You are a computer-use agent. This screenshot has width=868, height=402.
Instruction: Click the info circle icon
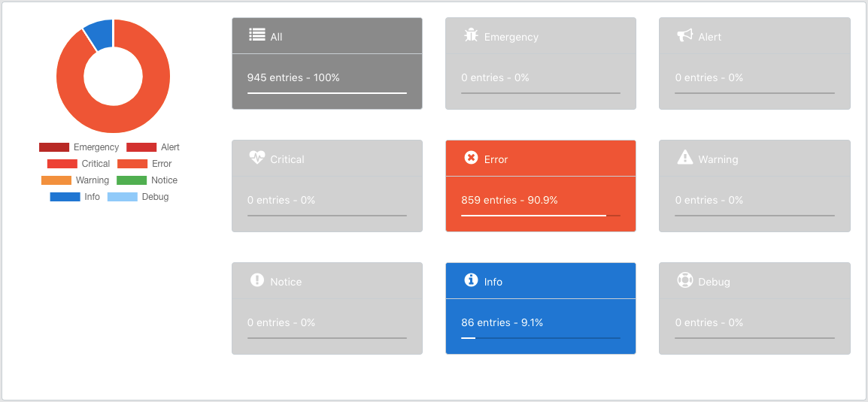471,280
